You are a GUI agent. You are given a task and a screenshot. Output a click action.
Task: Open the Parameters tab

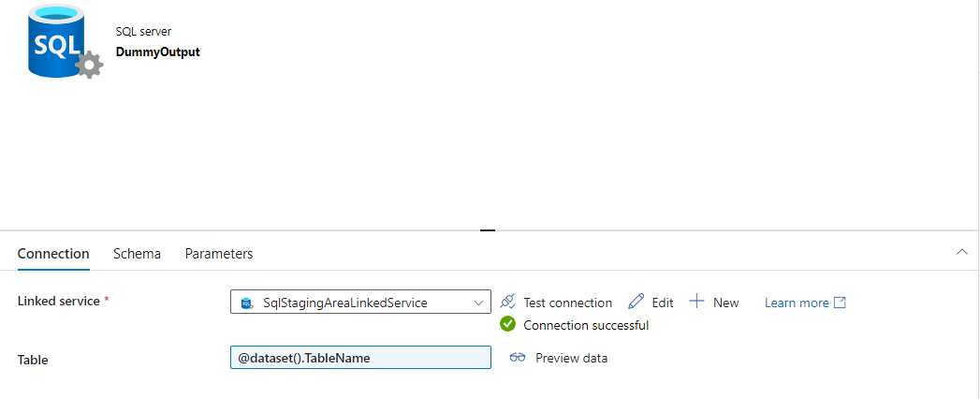tap(219, 254)
